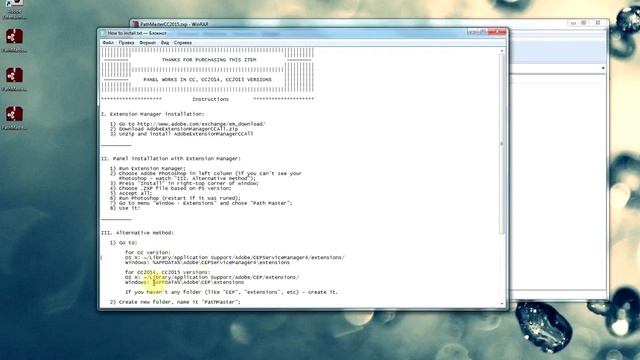Click 'Create new folder, name it "PathMaster"' line
This screenshot has width=640, height=360.
pyautogui.click(x=176, y=302)
